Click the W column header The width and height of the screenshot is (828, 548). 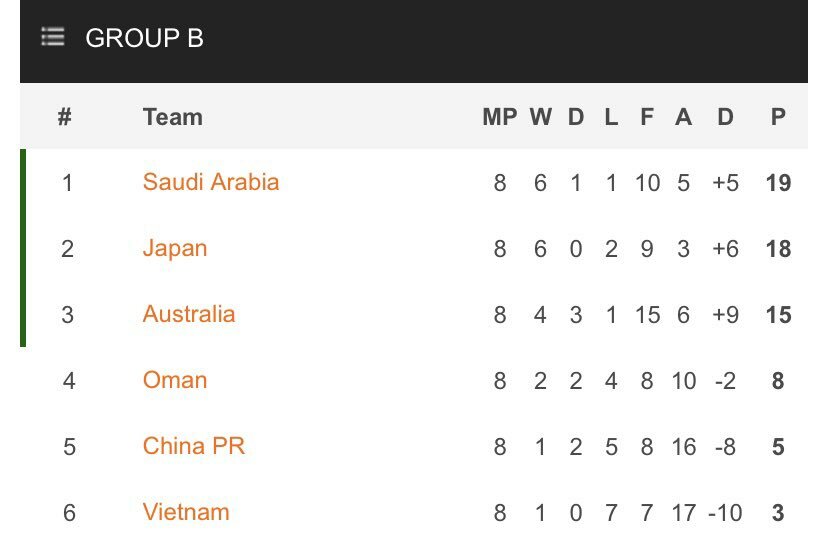540,117
